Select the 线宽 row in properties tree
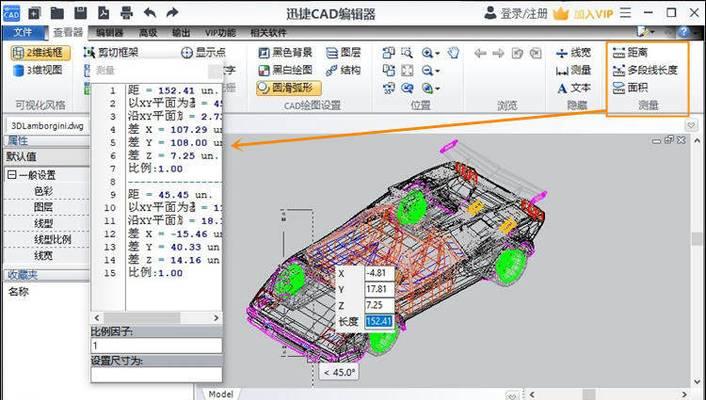706x400 pixels. 46,256
